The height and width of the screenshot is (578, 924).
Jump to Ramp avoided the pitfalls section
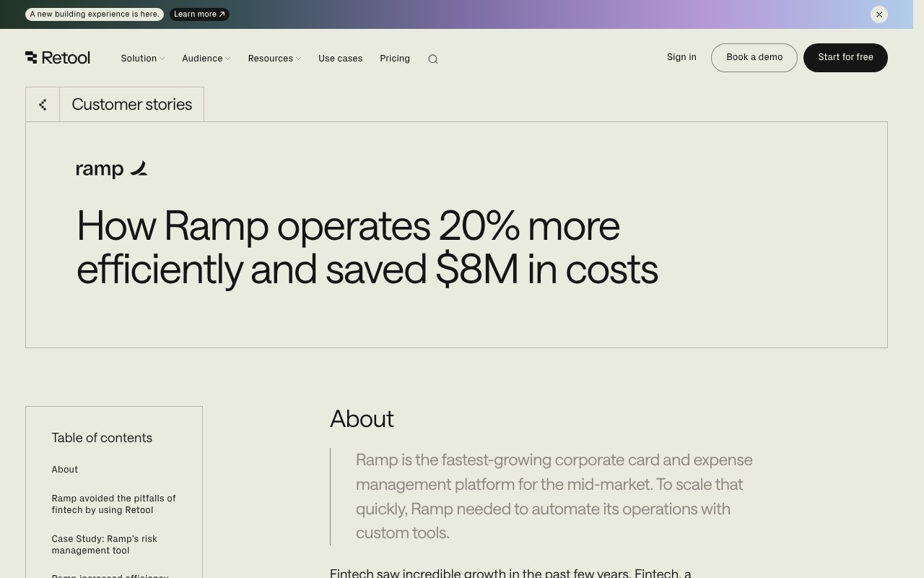click(114, 504)
